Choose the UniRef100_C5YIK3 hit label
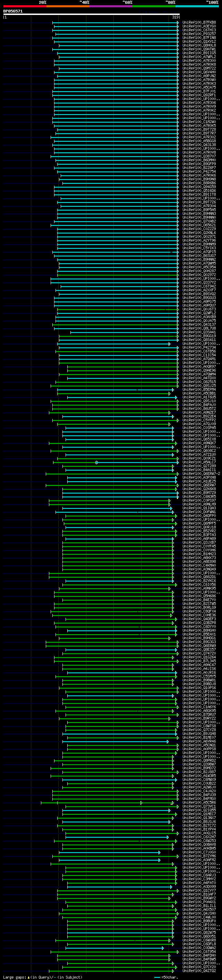 199,248
